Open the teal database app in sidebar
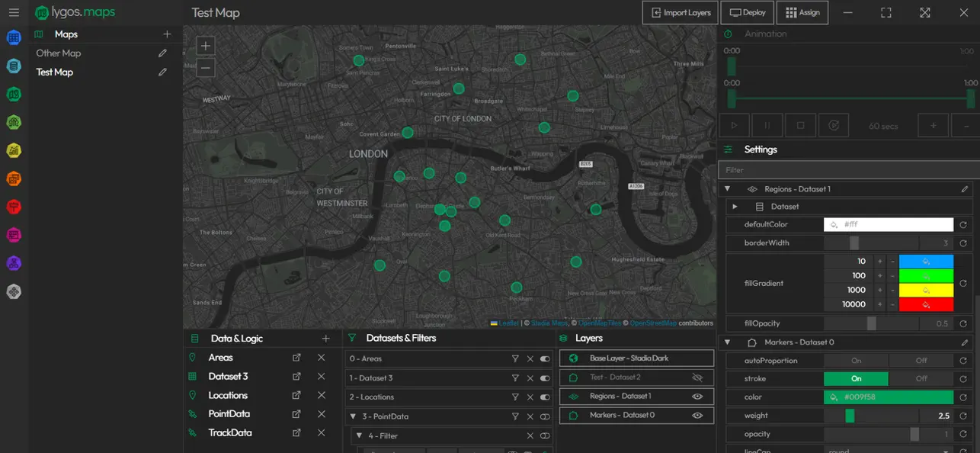 tap(14, 66)
